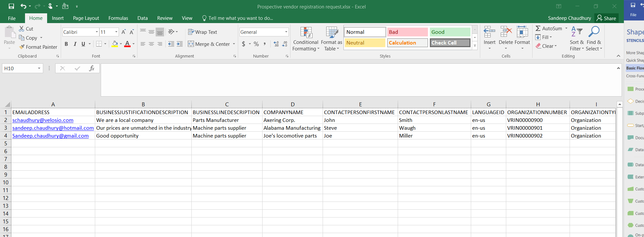The width and height of the screenshot is (644, 237).
Task: Open the schaudhury@velosio.com email link
Action: tap(43, 120)
